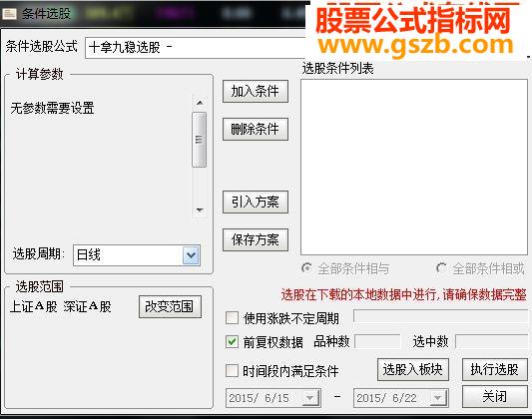Click the parameter scrollbar up arrow
The height and width of the screenshot is (419, 532).
[x=200, y=103]
